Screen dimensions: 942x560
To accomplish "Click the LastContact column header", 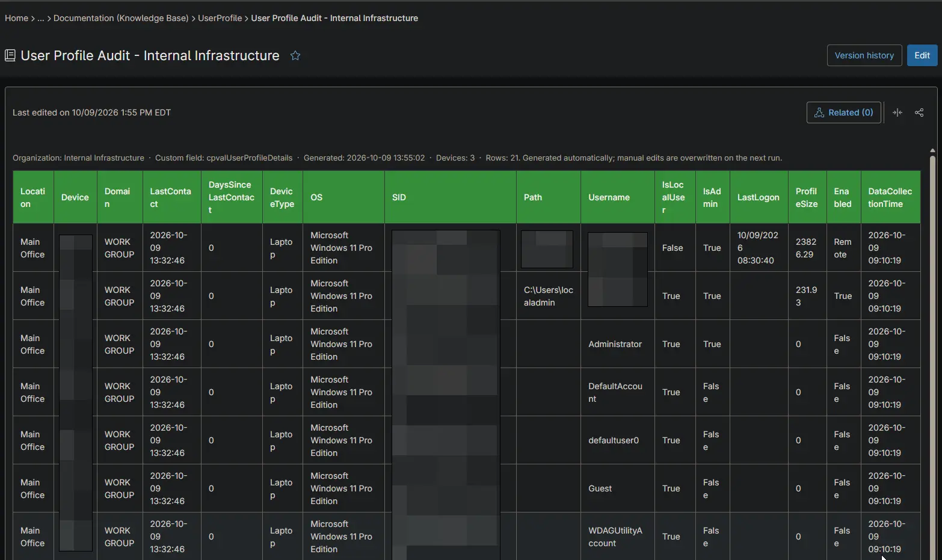I will (x=172, y=197).
